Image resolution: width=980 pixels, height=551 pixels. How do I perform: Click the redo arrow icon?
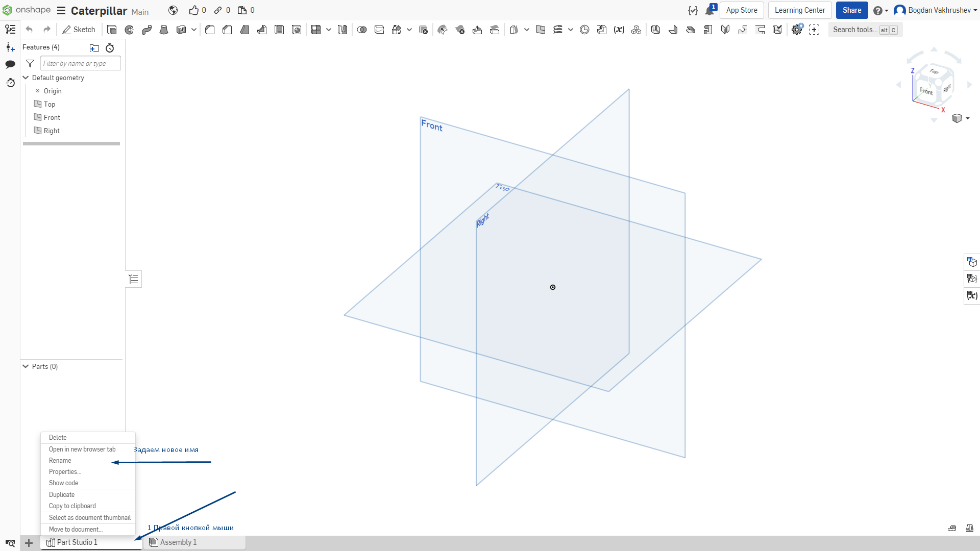[47, 30]
